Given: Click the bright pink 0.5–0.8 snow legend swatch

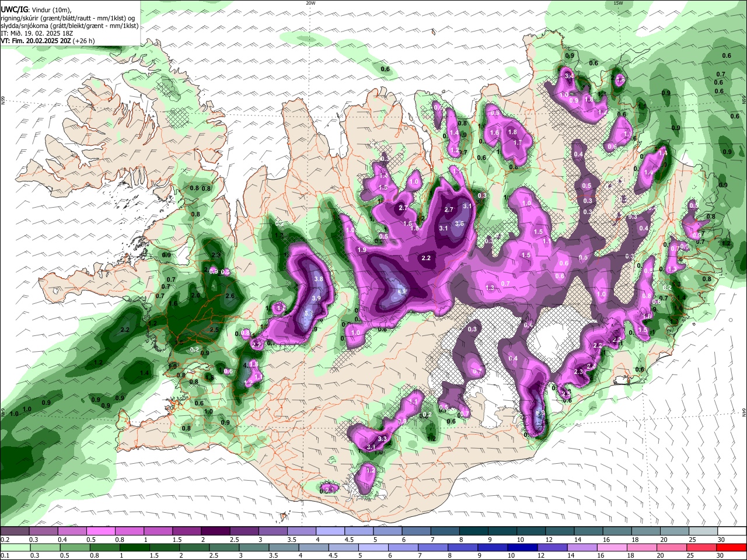Looking at the screenshot, I should [x=100, y=531].
